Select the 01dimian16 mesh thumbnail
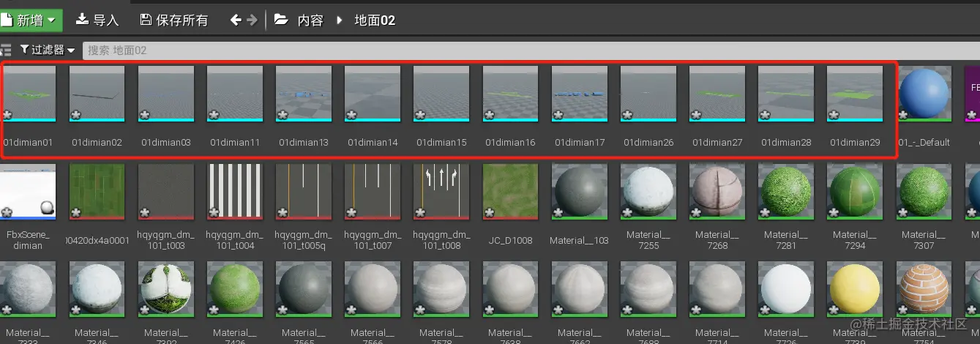The image size is (980, 344). 510,94
